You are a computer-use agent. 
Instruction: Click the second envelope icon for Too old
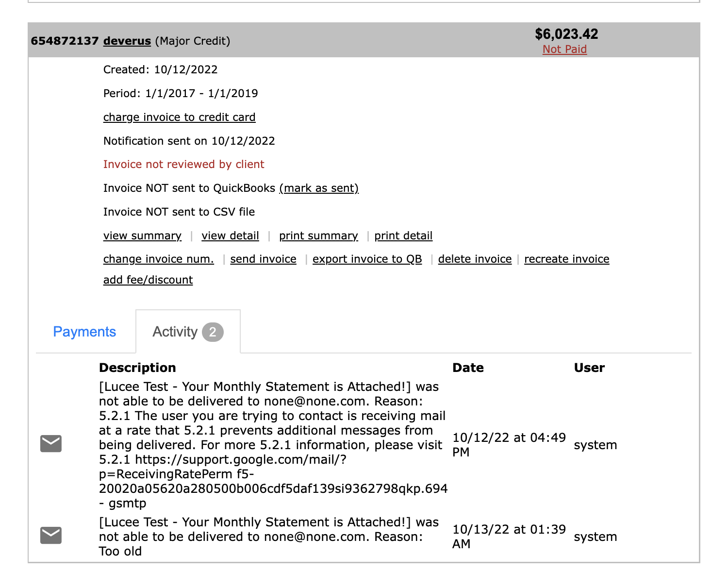[51, 535]
